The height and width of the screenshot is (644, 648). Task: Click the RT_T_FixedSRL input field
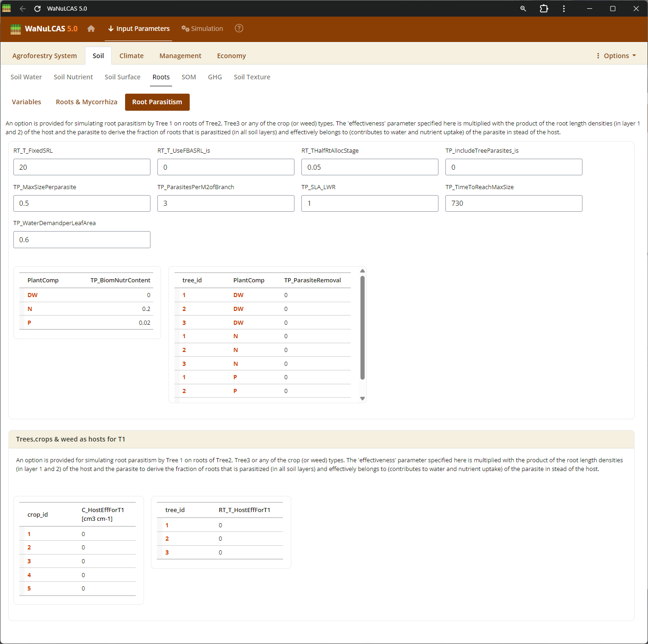click(82, 167)
